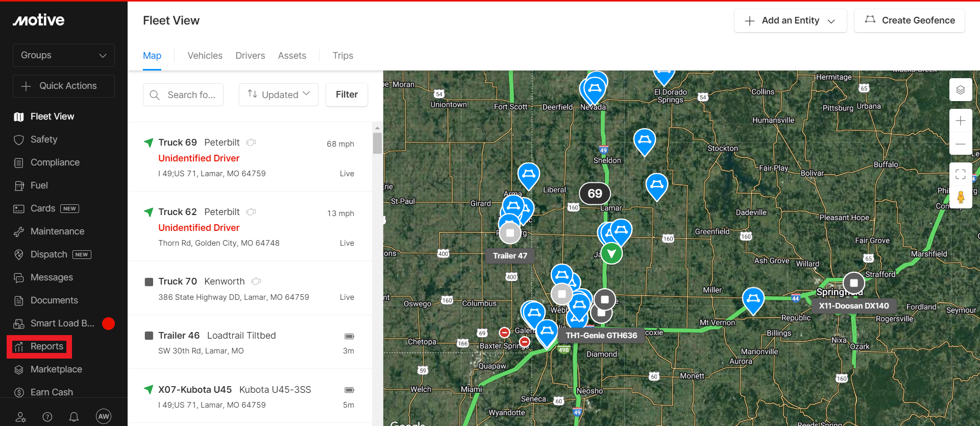Click the Reports chart icon
Image resolution: width=980 pixels, height=426 pixels.
coord(19,347)
